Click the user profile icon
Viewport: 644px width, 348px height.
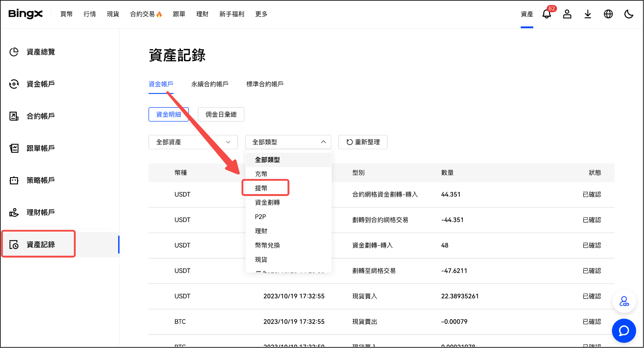pos(567,14)
